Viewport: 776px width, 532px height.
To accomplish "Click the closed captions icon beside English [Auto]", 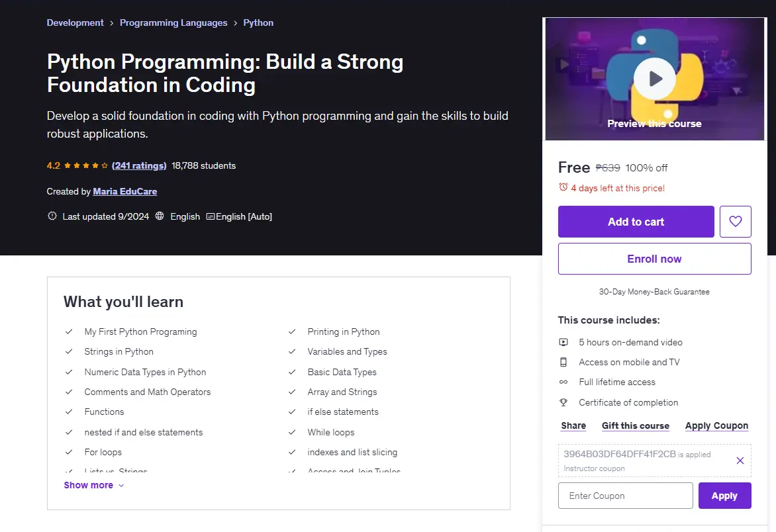I will coord(211,216).
